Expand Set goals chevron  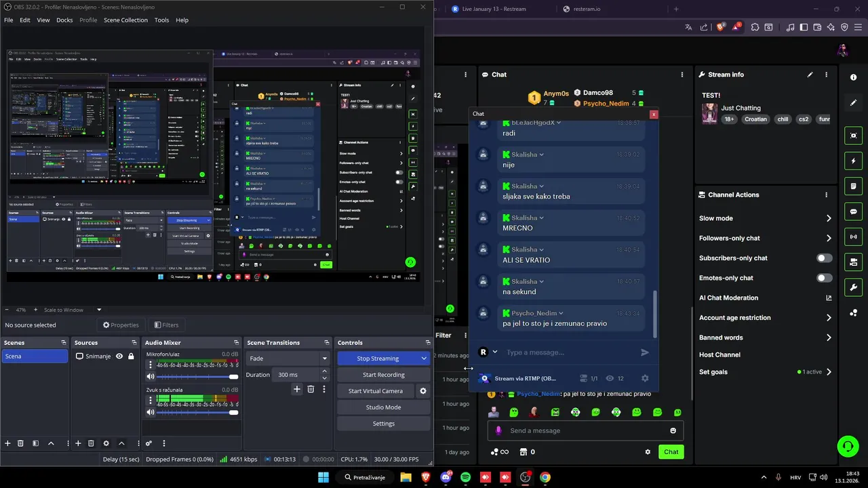coord(828,372)
